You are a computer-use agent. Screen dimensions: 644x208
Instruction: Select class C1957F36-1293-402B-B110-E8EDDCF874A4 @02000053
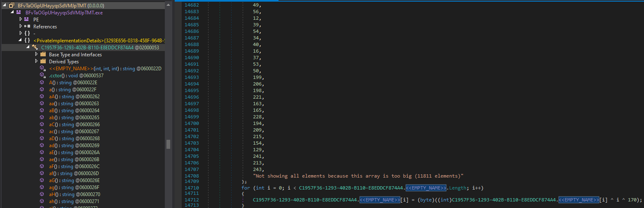tap(100, 47)
